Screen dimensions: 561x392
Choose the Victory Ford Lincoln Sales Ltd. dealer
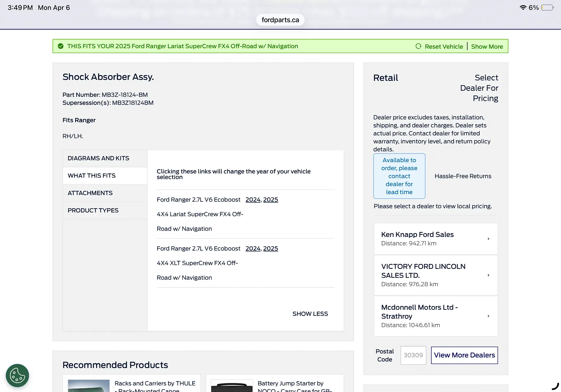(436, 275)
